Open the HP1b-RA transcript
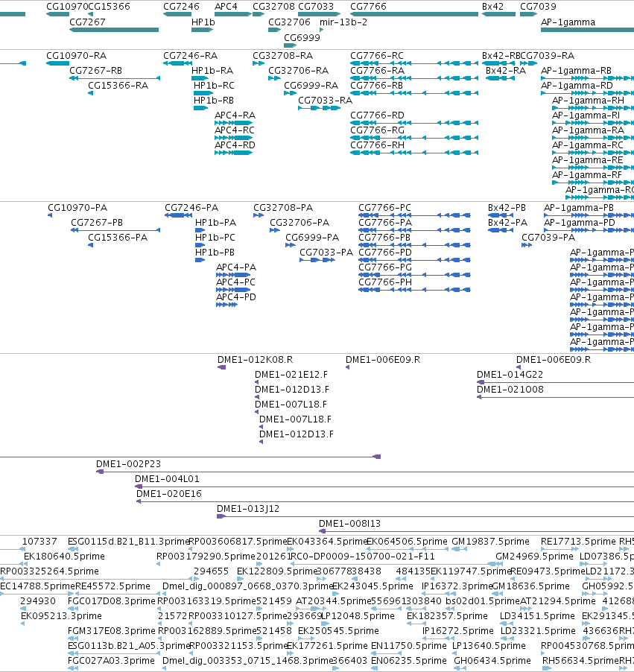Viewport: 634px width, 672px height. [212, 71]
